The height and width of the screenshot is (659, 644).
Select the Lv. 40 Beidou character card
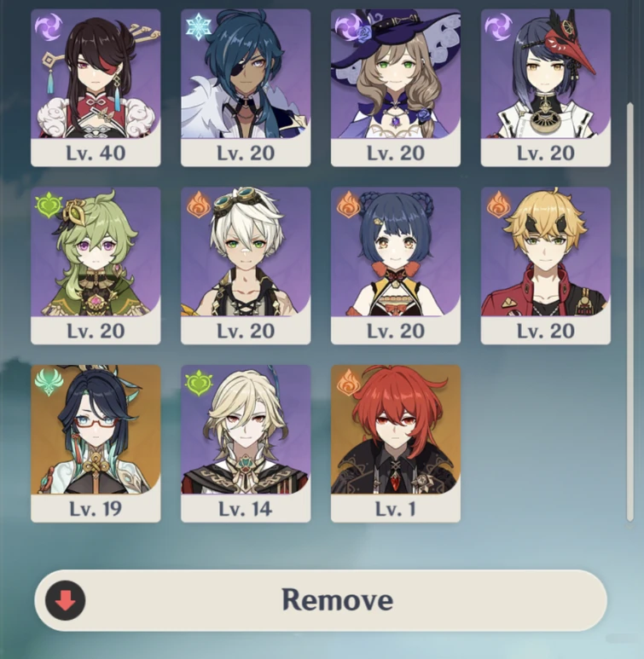[x=96, y=88]
